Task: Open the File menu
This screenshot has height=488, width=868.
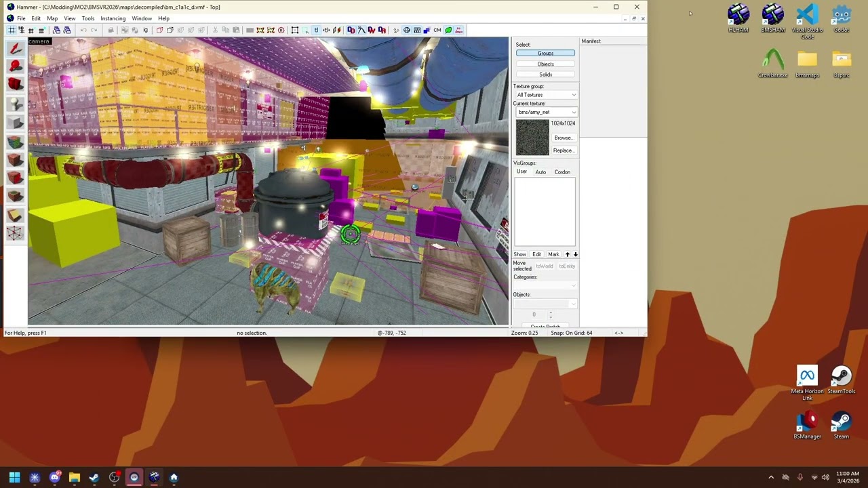Action: coord(21,18)
